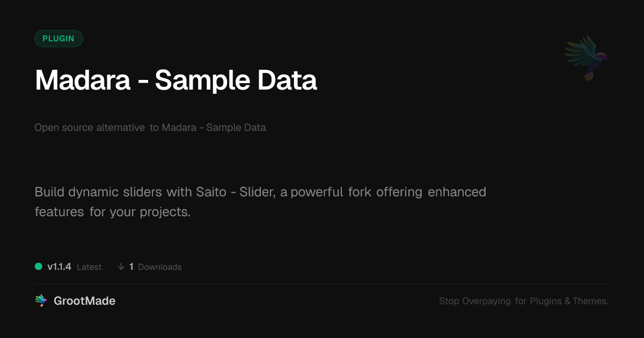
Task: Select the large 'Madara - Sample Data' heading
Action: tap(176, 80)
